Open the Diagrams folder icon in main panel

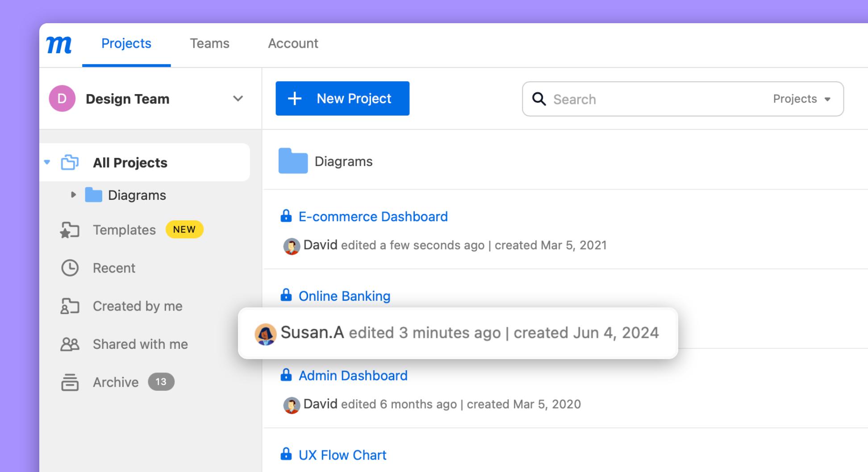pos(292,161)
